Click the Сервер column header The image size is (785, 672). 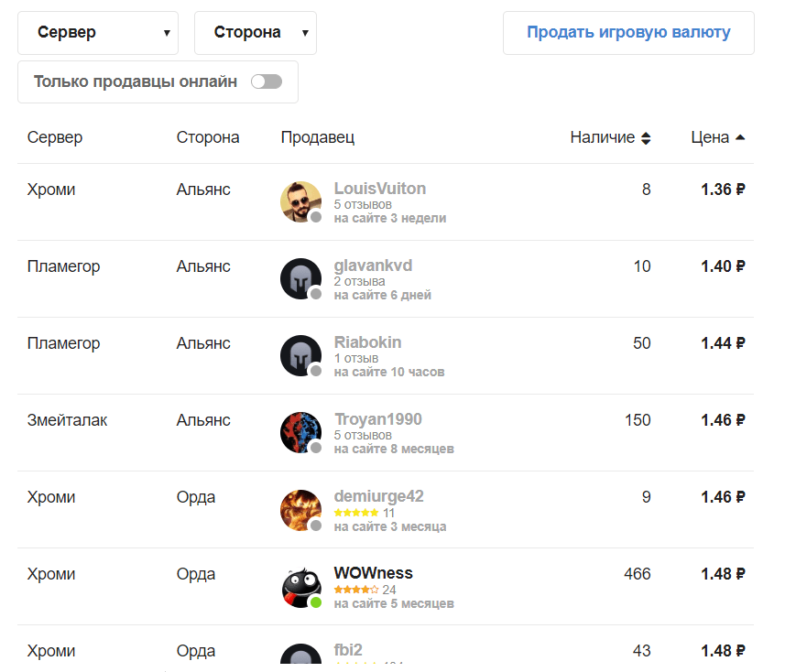pyautogui.click(x=55, y=137)
